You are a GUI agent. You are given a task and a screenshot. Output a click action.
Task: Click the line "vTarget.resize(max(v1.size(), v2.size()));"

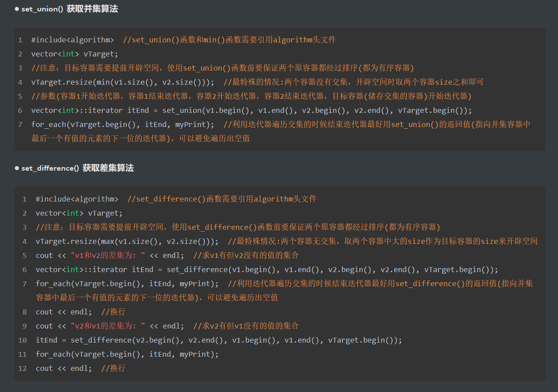127,241
